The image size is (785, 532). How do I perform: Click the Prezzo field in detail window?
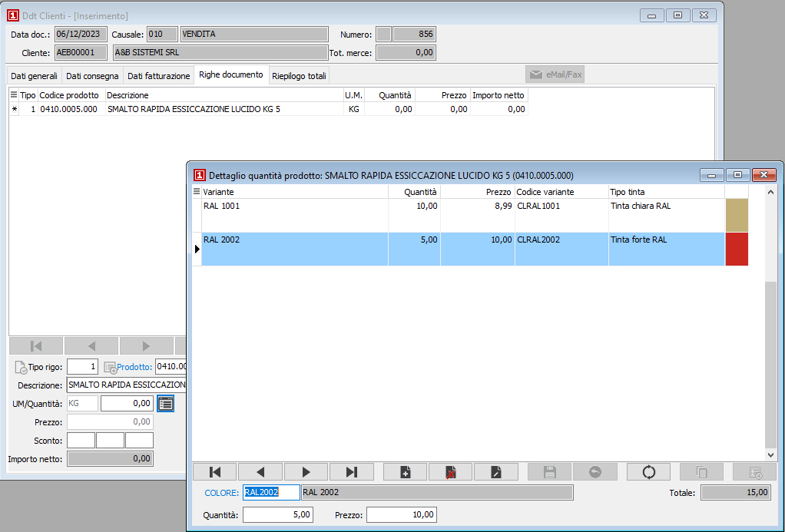402,514
